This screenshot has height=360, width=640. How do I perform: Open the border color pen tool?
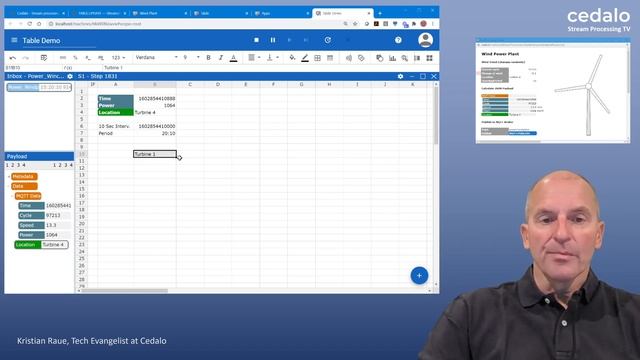pyautogui.click(x=304, y=58)
